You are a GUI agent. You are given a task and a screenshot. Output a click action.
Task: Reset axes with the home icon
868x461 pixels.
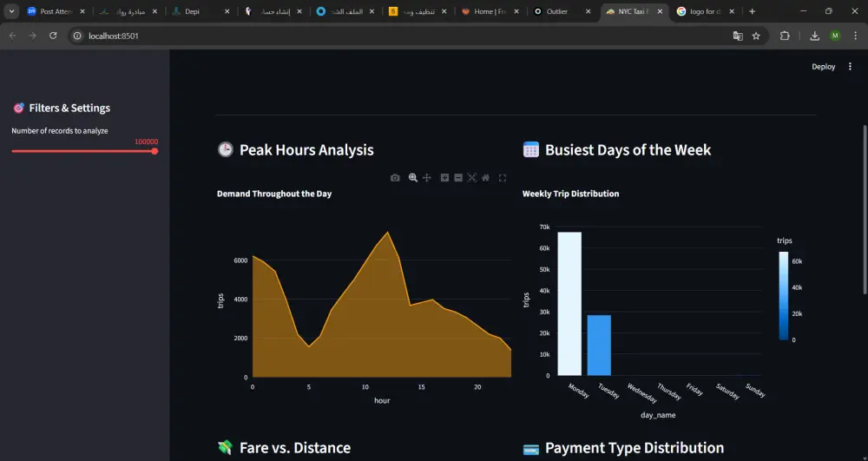(485, 178)
